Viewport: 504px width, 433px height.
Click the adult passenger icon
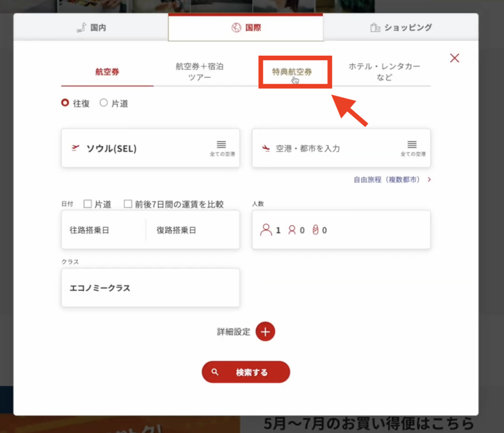pos(266,230)
